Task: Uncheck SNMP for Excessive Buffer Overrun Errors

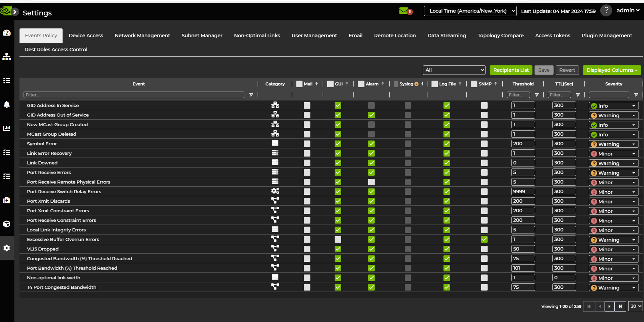Action: pos(484,239)
